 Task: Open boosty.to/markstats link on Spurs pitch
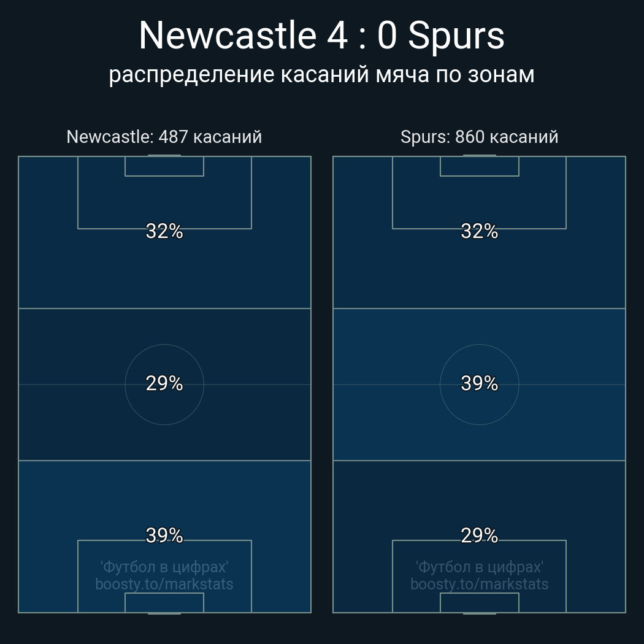(479, 584)
